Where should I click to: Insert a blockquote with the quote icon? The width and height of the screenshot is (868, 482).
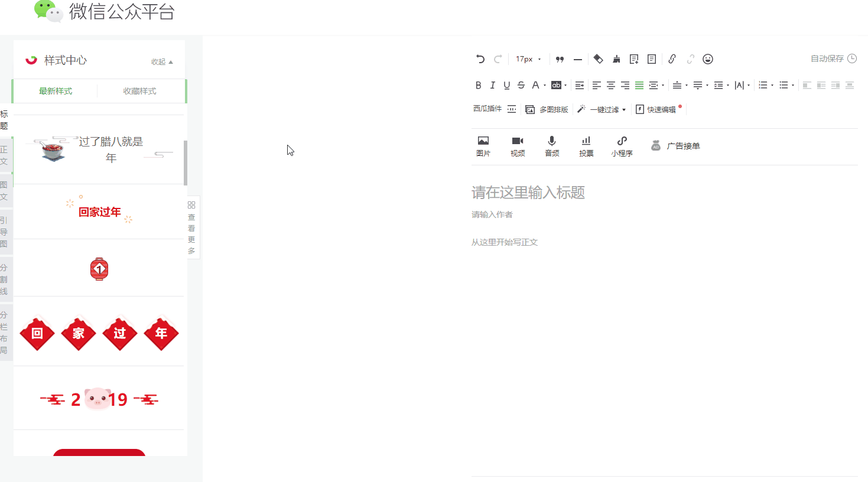tap(560, 59)
